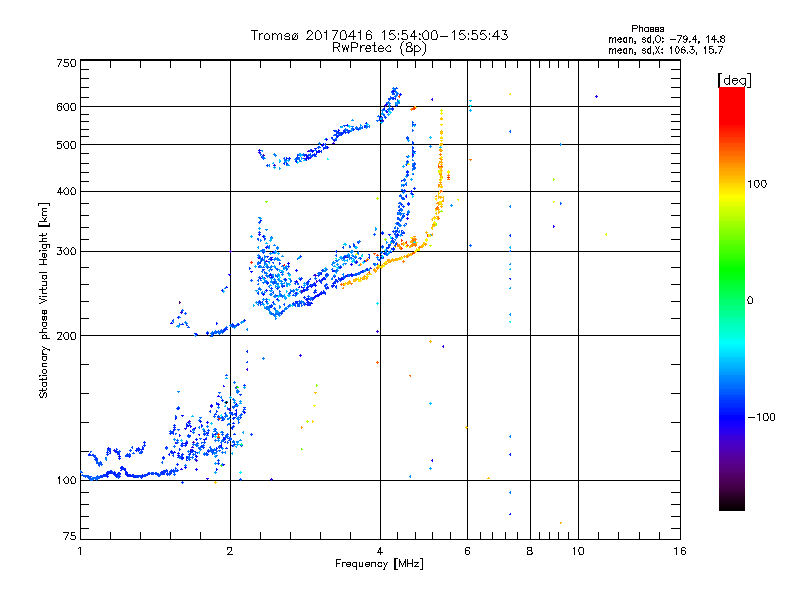Click the x-axis tick label '6'

[x=467, y=551]
